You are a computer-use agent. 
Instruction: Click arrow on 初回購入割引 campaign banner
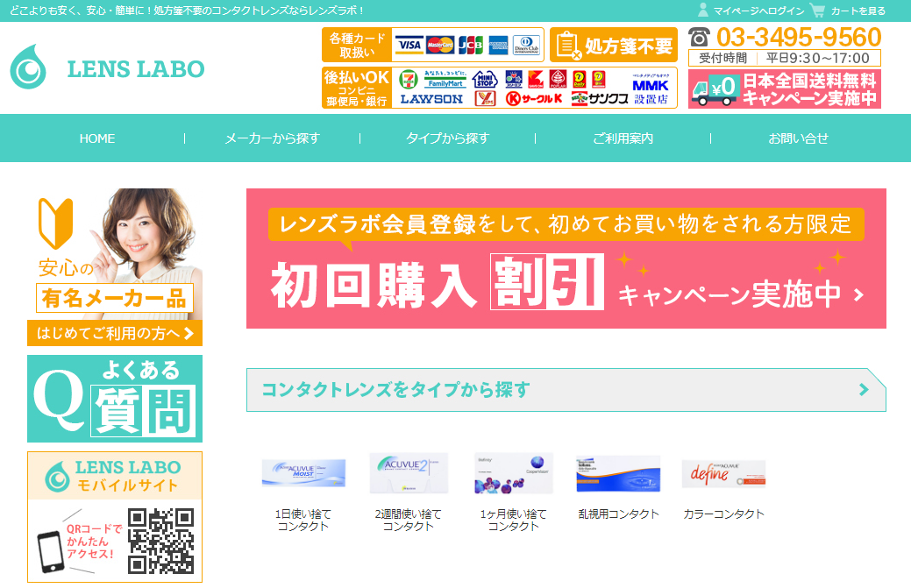click(858, 295)
